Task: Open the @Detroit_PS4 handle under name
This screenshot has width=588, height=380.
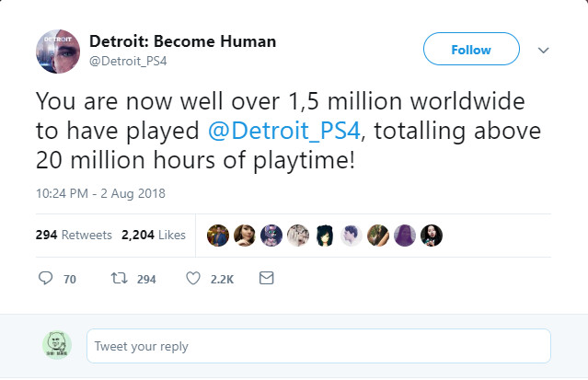Action: 130,61
